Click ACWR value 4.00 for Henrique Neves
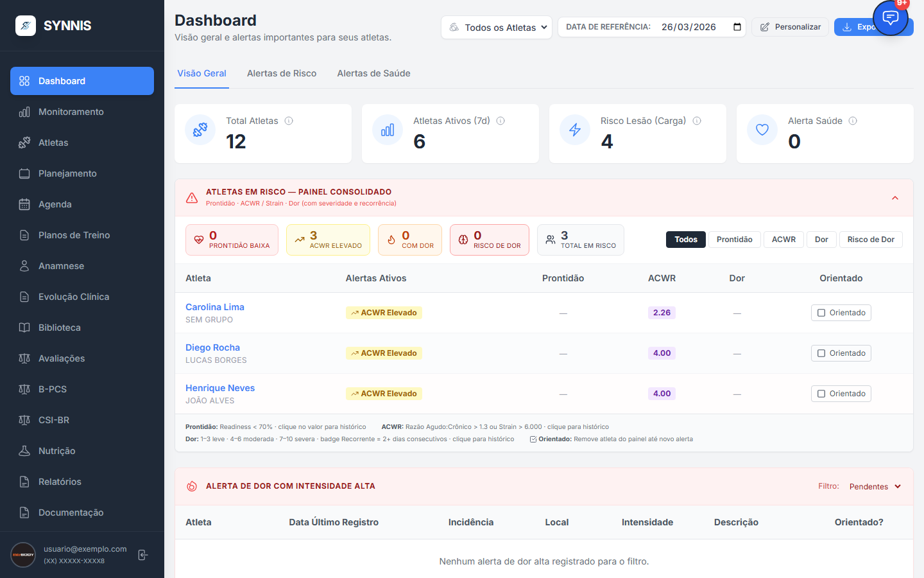 pos(662,394)
